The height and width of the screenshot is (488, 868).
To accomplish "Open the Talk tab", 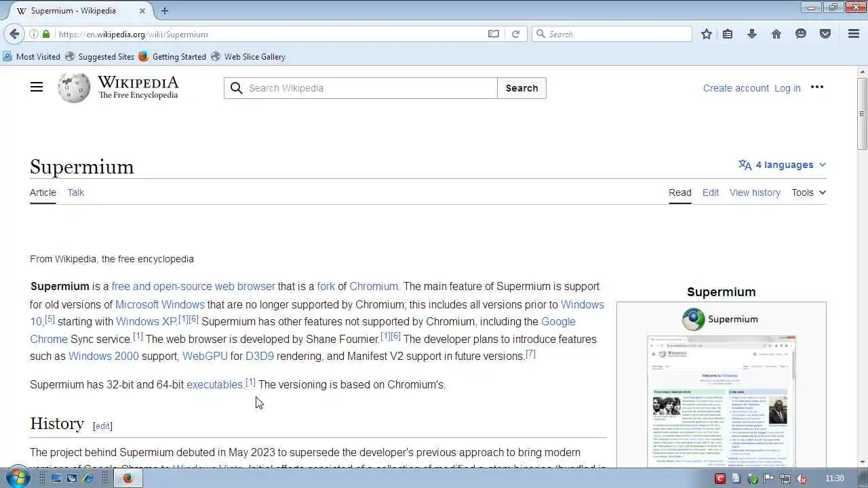I will coord(76,192).
